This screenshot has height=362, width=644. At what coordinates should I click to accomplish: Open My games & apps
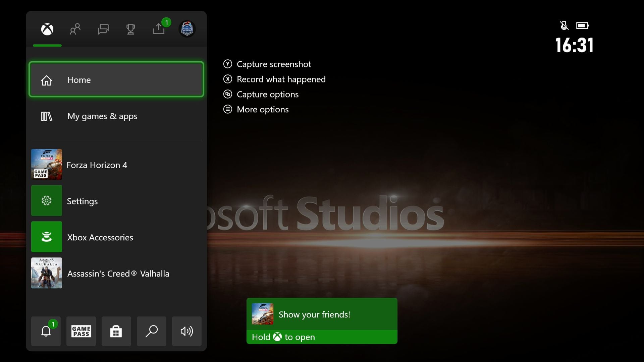[x=116, y=116]
